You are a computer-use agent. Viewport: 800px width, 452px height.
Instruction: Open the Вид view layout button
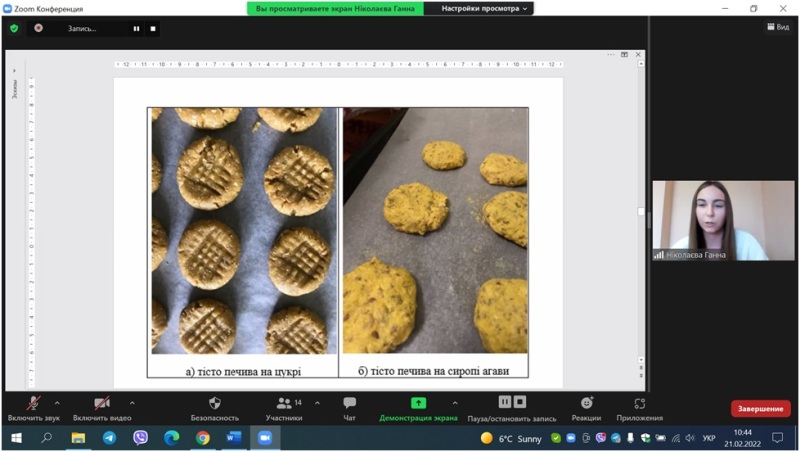pyautogui.click(x=778, y=27)
